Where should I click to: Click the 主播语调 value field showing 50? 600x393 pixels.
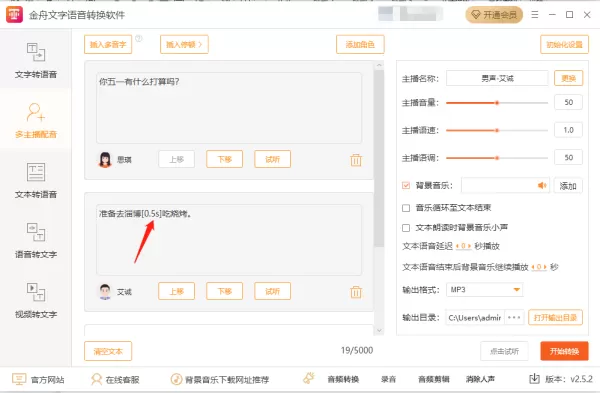tap(569, 157)
